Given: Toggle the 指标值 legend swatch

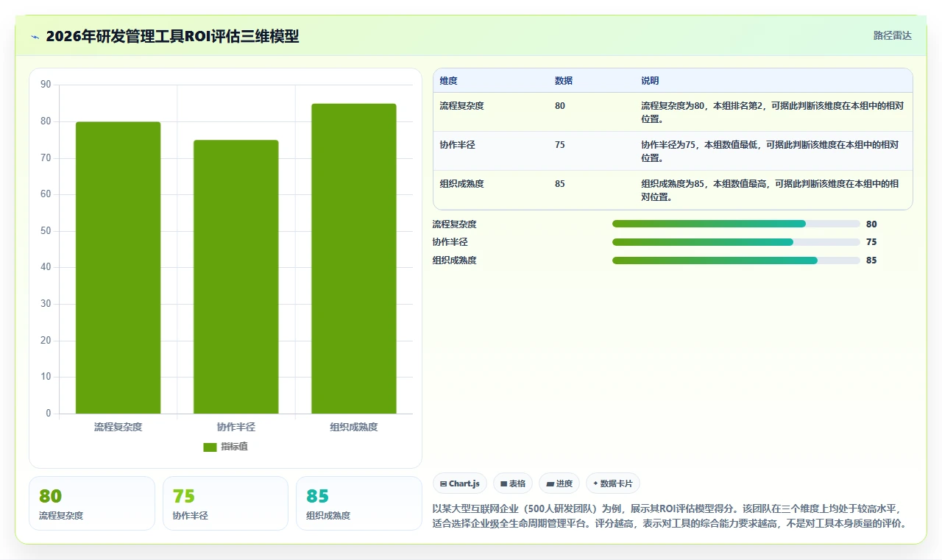Looking at the screenshot, I should (210, 447).
